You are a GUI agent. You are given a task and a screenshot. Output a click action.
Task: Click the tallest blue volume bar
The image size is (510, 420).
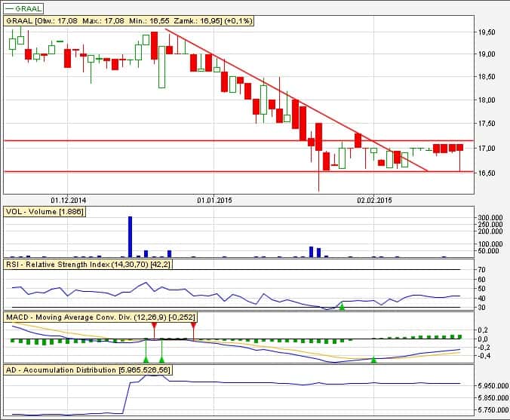pos(130,237)
